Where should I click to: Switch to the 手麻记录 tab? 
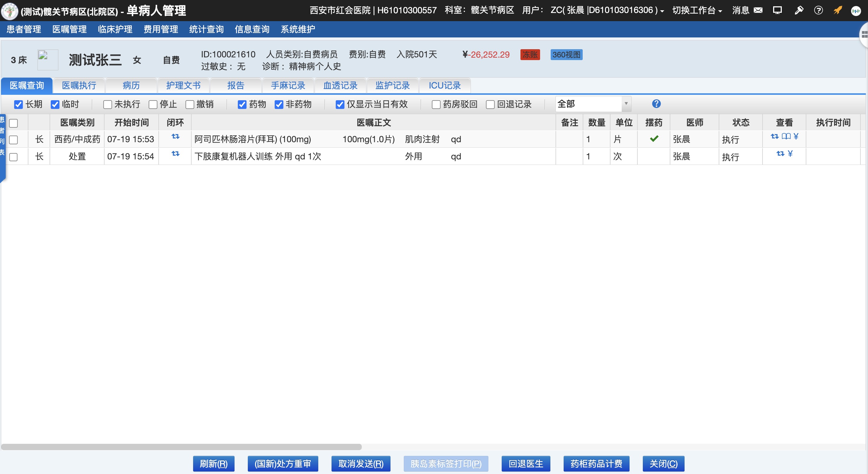click(x=288, y=85)
